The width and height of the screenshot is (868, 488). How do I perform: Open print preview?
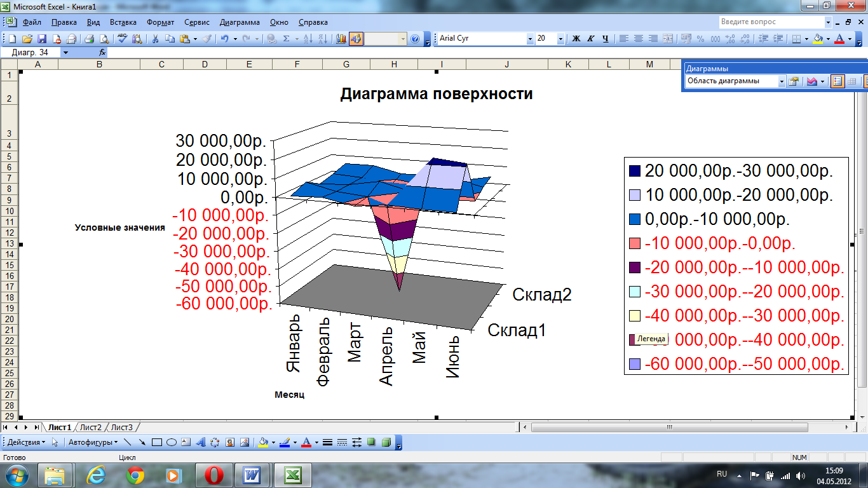[104, 39]
